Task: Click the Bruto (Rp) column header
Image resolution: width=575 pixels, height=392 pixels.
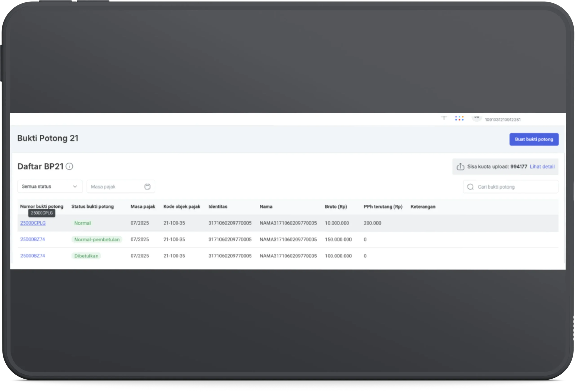Action: (336, 207)
